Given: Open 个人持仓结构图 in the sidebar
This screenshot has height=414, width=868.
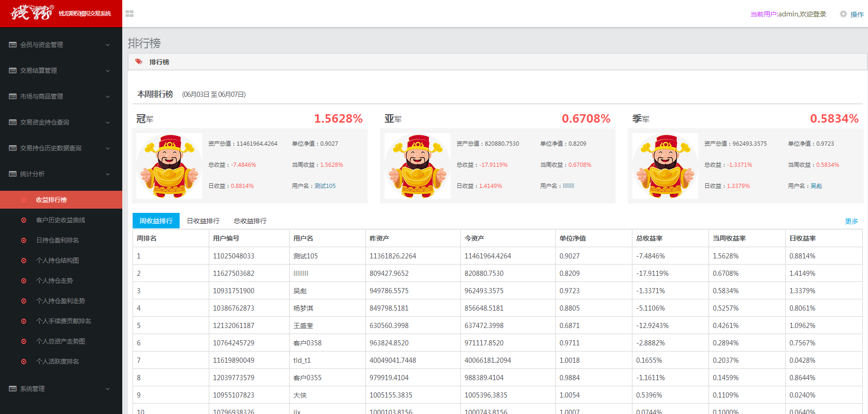Looking at the screenshot, I should tap(57, 260).
